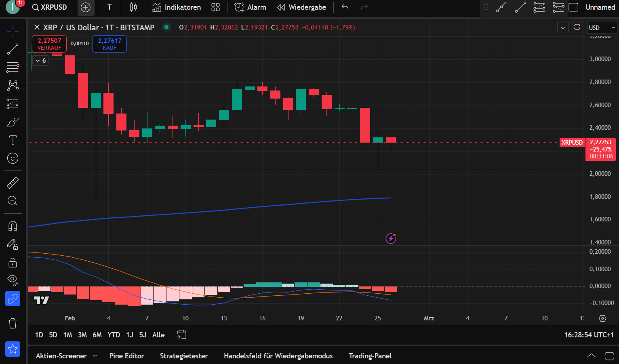
Task: Toggle drawing sync link button
Action: 13,299
